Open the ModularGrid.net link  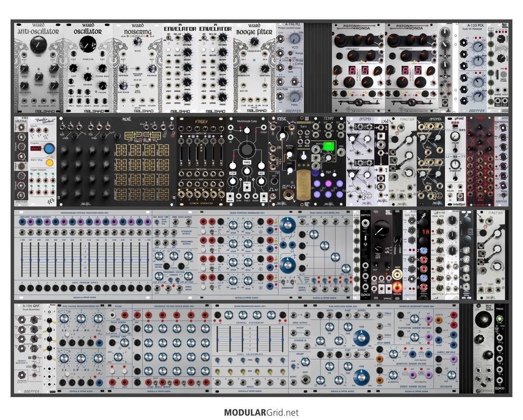coord(261,413)
